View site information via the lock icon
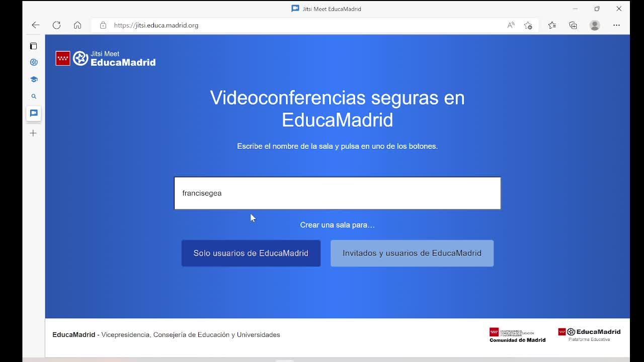 point(103,25)
